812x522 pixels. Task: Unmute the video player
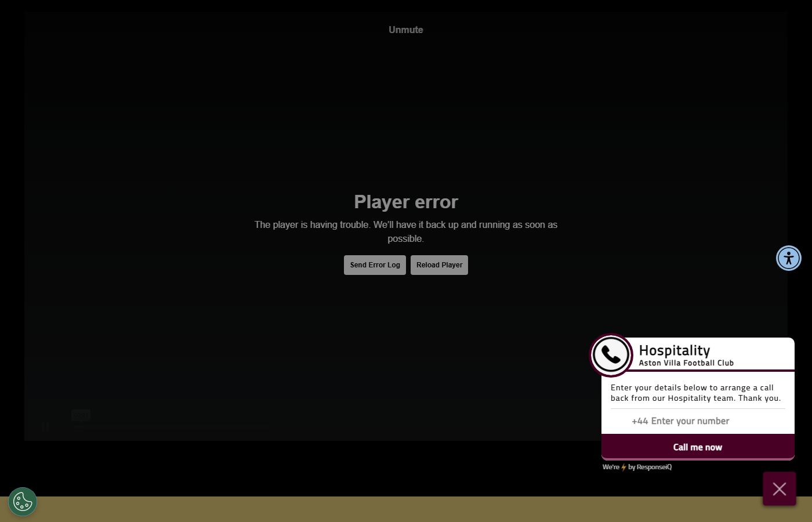point(406,30)
